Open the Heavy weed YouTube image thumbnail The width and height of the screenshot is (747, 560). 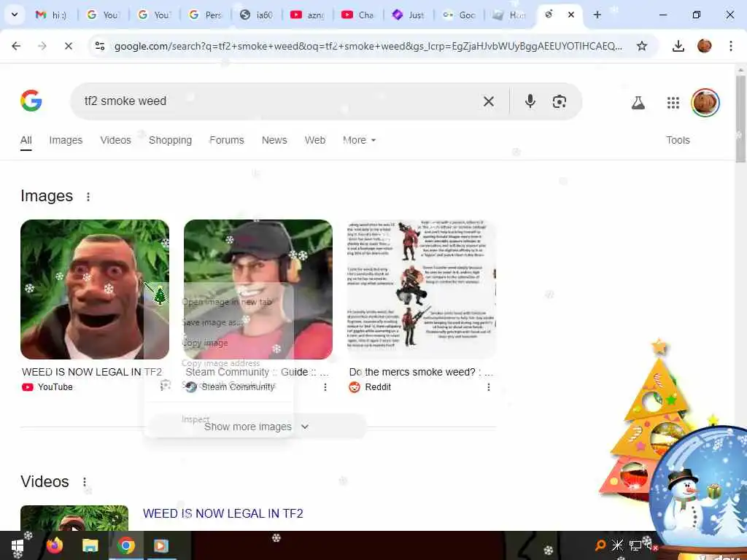[x=95, y=289]
